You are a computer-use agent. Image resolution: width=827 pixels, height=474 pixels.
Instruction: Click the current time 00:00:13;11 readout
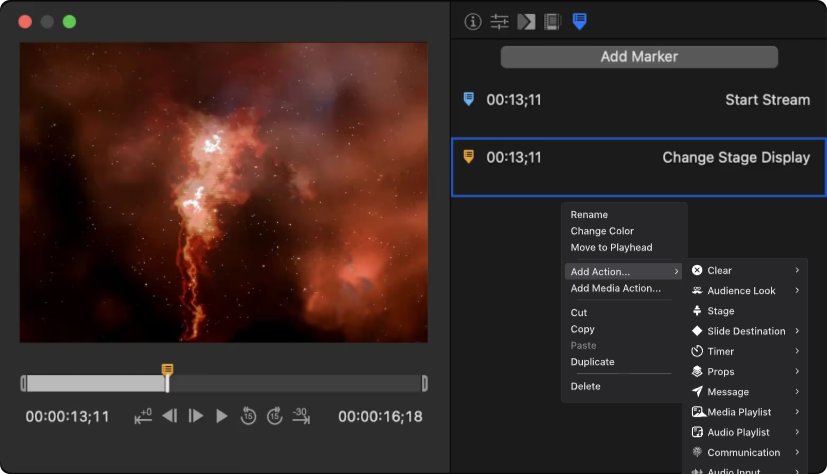[x=67, y=417]
